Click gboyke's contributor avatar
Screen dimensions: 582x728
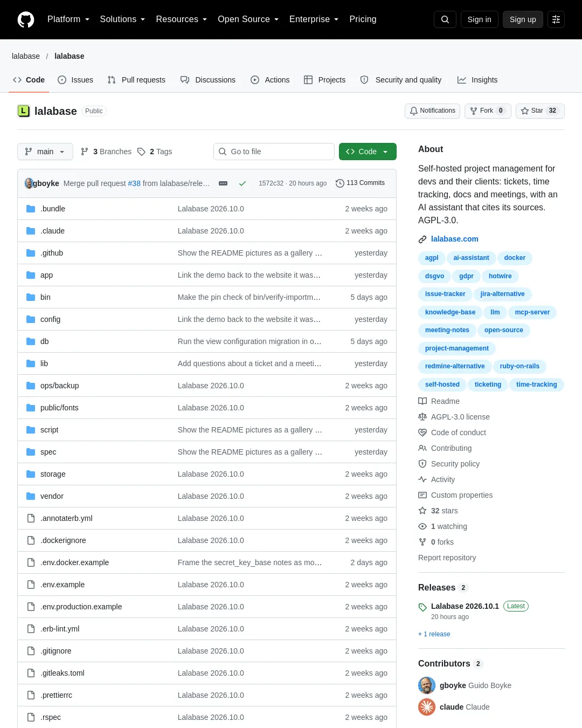tap(427, 685)
